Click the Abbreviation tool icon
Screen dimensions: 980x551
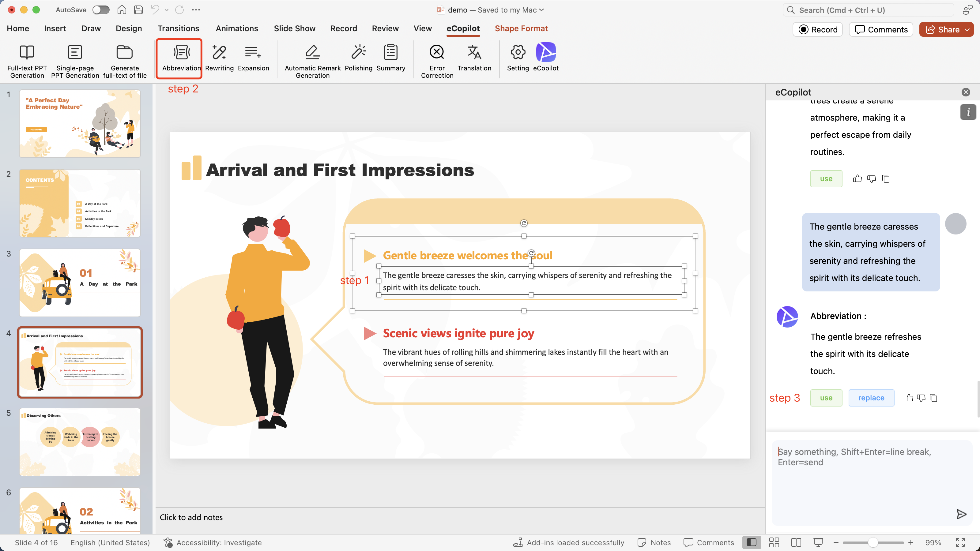pos(182,52)
